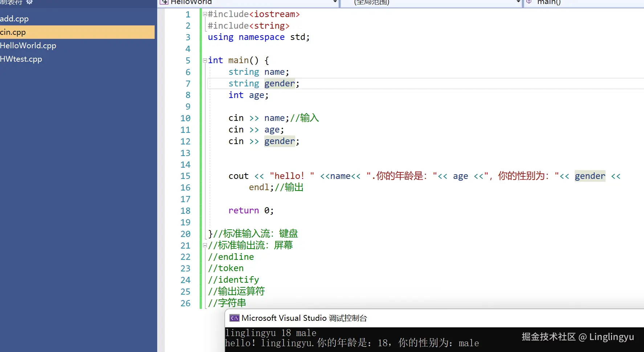The width and height of the screenshot is (644, 352).
Task: Collapse the main function code outline
Action: (x=205, y=61)
